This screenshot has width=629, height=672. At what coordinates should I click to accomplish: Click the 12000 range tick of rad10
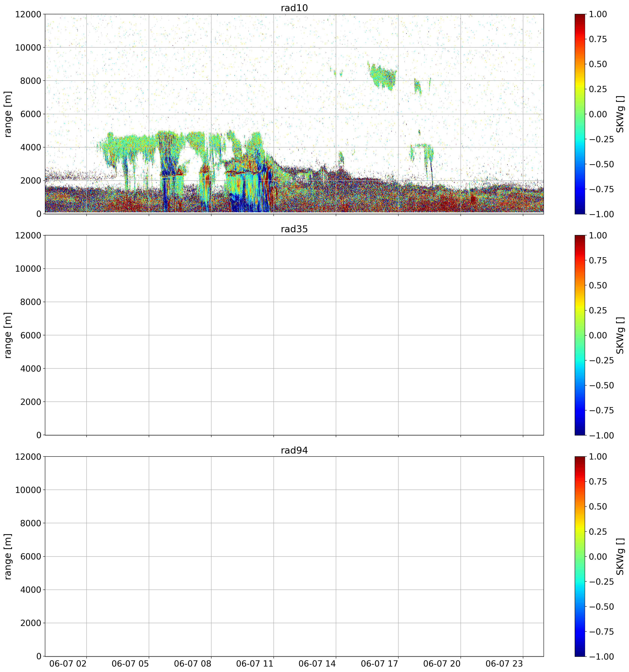pyautogui.click(x=28, y=14)
